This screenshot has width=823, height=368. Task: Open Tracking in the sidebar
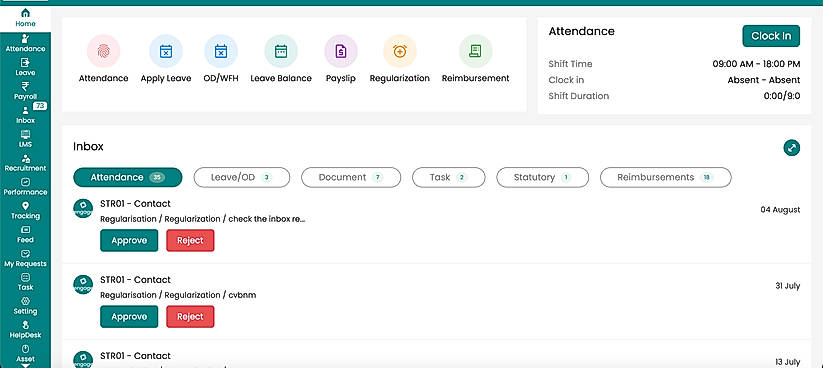(25, 211)
